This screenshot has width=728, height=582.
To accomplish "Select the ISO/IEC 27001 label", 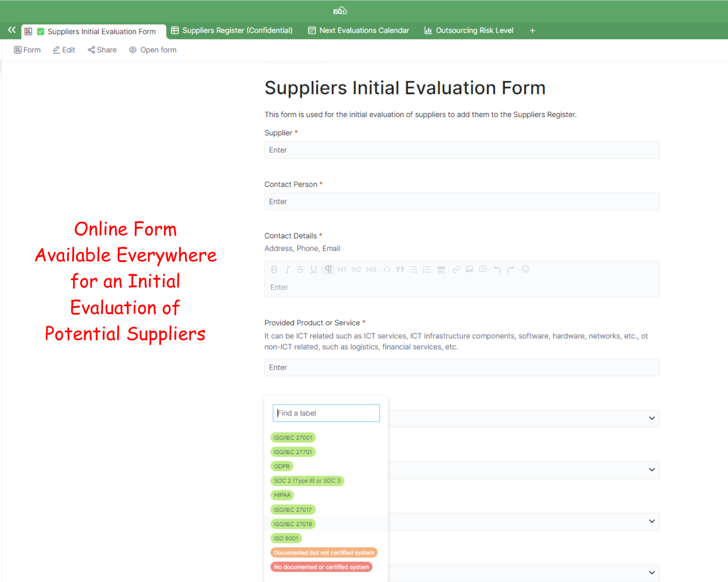I will click(293, 438).
